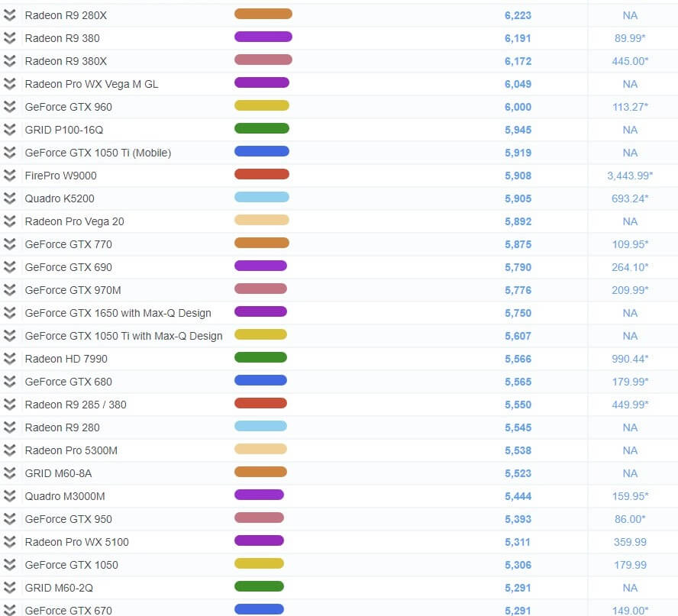Click the price 693.24*
Image resolution: width=678 pixels, height=616 pixels.
pos(630,199)
